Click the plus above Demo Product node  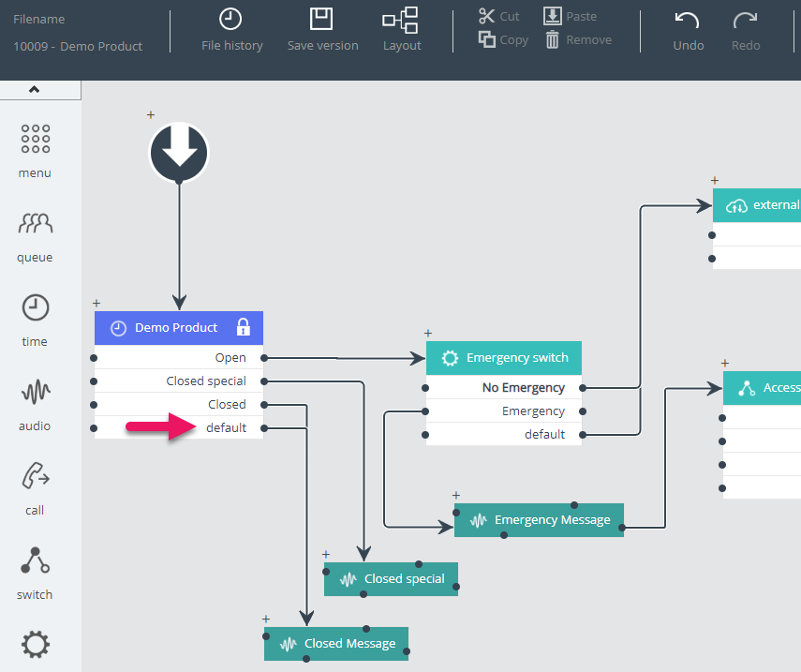click(96, 303)
